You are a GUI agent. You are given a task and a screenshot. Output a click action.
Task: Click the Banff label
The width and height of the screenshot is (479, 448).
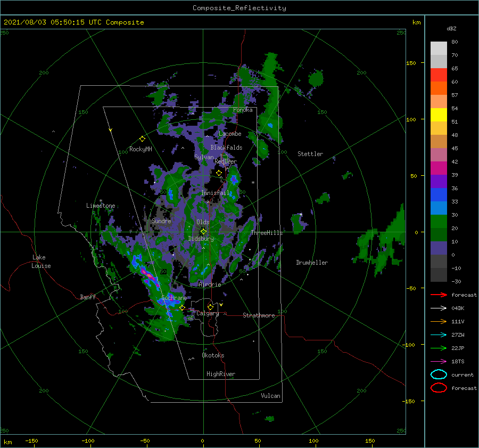pos(88,297)
